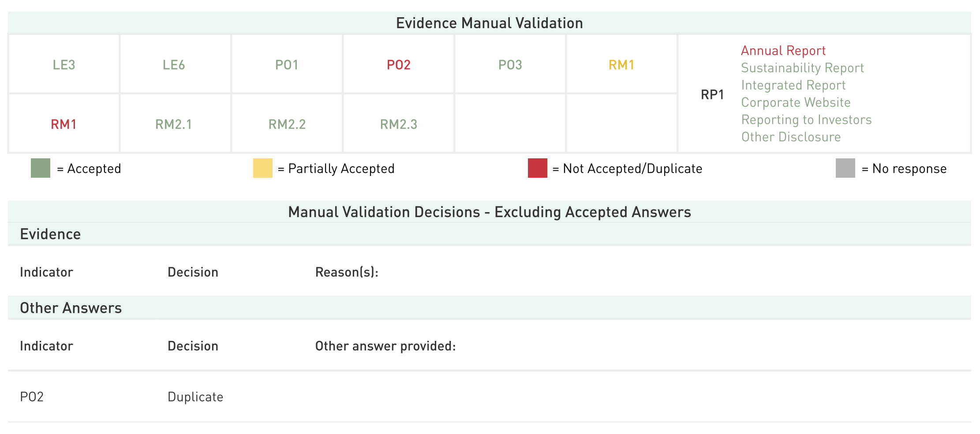Select the LE6 indicator cell

[174, 65]
